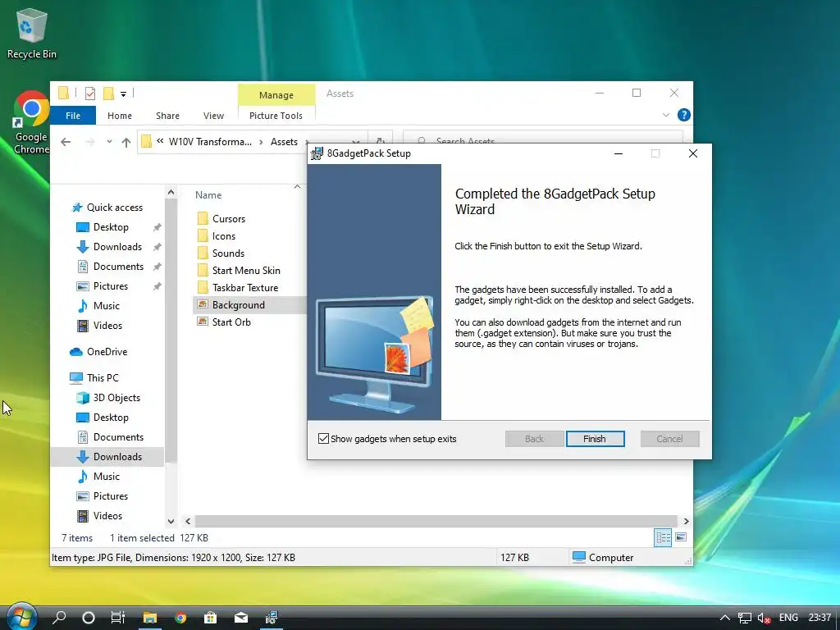Click New folder quick access toolbar icon
This screenshot has height=630, width=840.
[109, 94]
